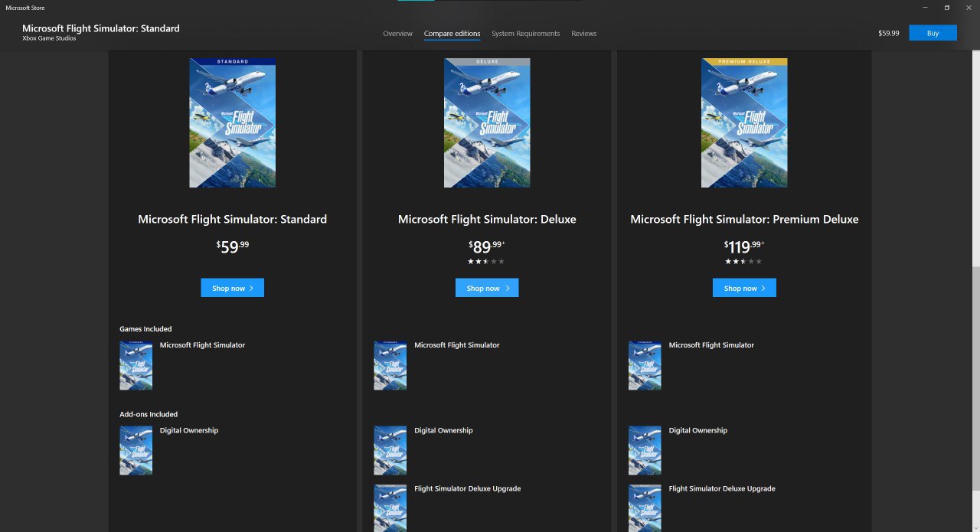Click Deluxe Upgrade icon in Deluxe column
Viewport: 980px width, 532px height.
pyautogui.click(x=390, y=508)
